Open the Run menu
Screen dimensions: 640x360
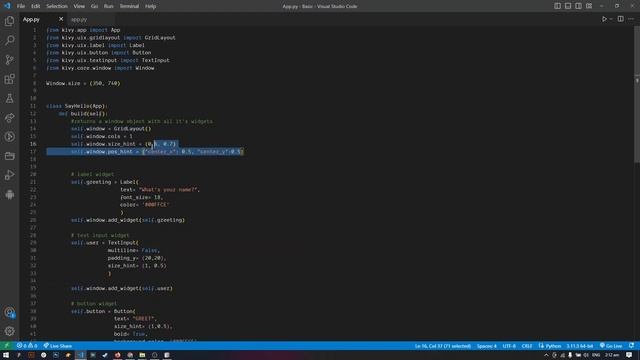click(x=109, y=6)
